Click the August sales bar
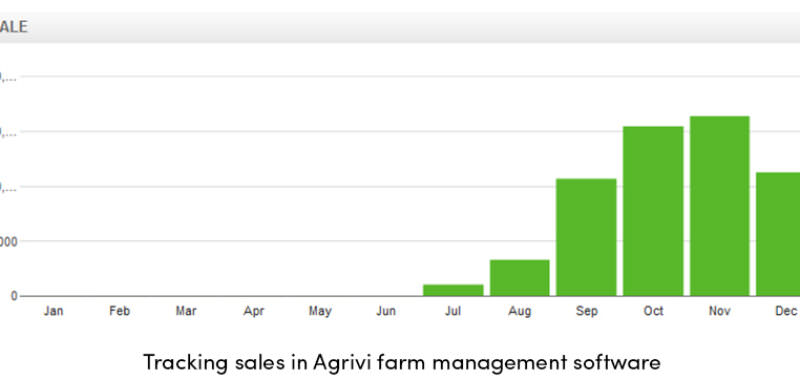Screen dimensions: 800x380 coord(520,278)
